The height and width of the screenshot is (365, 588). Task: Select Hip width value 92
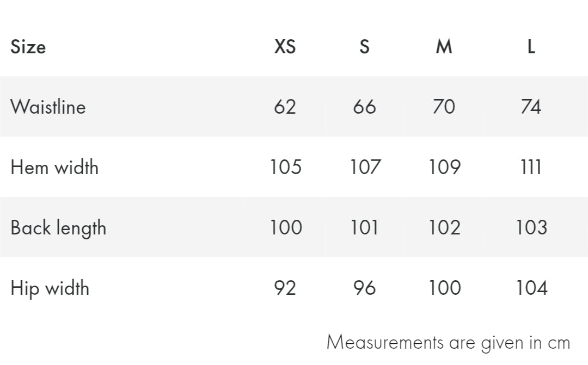coord(285,288)
